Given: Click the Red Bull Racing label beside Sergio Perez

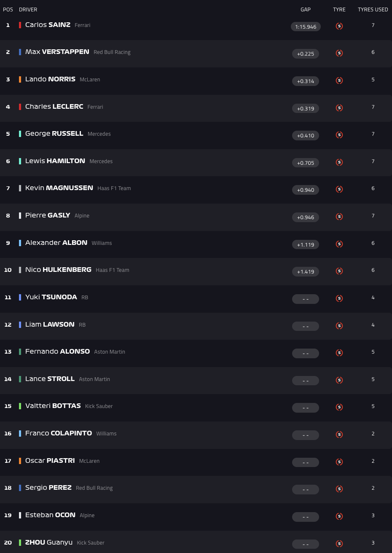Looking at the screenshot, I should [94, 488].
